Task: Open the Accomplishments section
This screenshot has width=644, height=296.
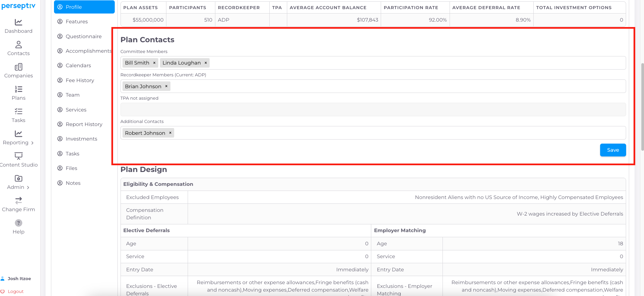Action: point(88,51)
